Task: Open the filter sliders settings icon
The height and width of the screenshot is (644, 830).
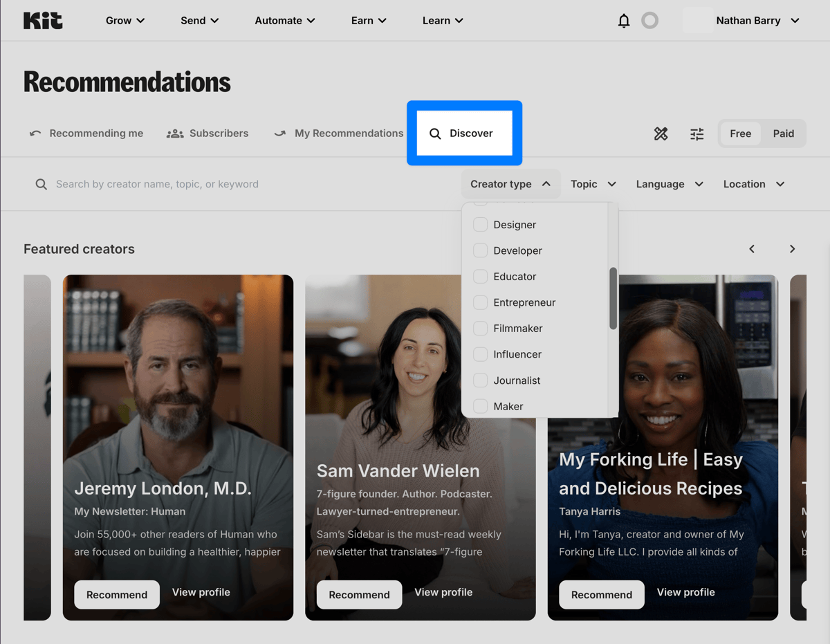Action: (x=697, y=134)
